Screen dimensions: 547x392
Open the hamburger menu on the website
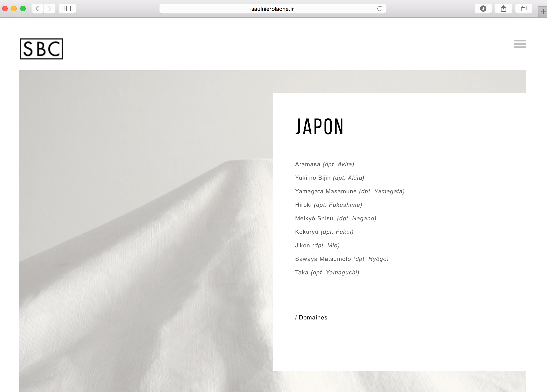[520, 44]
